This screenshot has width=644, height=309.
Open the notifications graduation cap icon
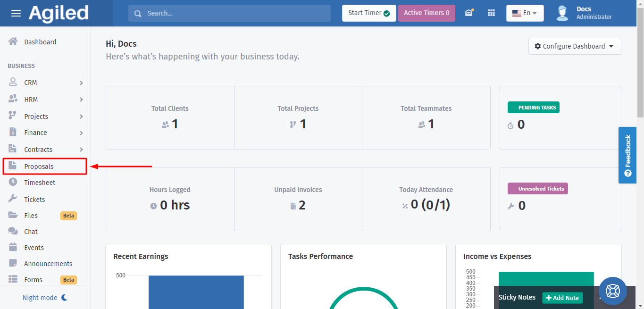tap(469, 13)
